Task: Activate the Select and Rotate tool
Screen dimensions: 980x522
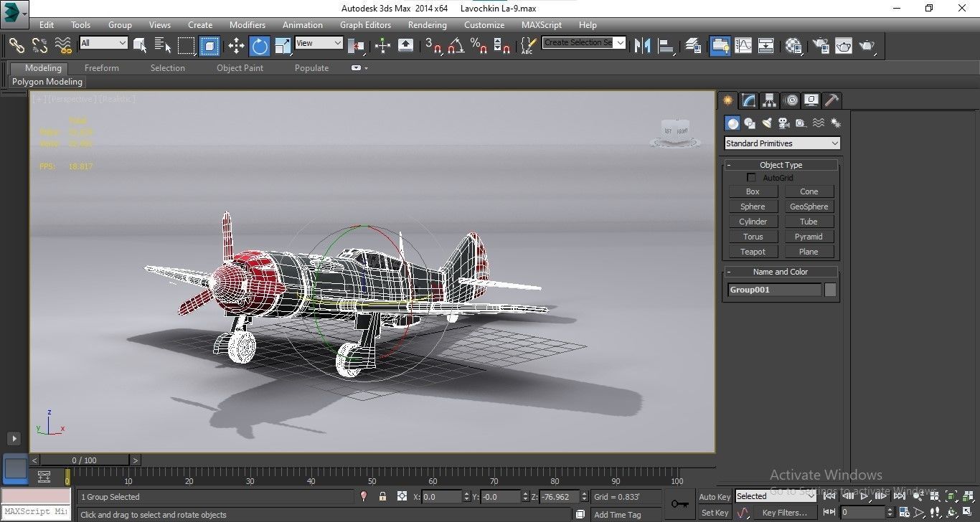Action: pyautogui.click(x=260, y=46)
